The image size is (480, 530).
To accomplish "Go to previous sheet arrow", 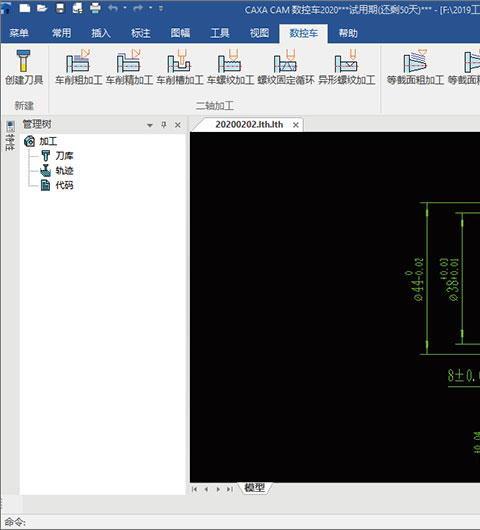I will (x=206, y=489).
